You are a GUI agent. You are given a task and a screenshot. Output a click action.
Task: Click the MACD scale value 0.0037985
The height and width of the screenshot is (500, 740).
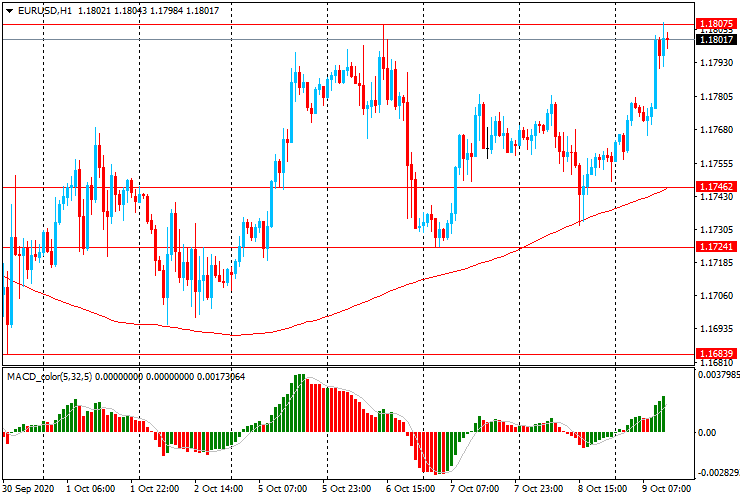pos(718,374)
